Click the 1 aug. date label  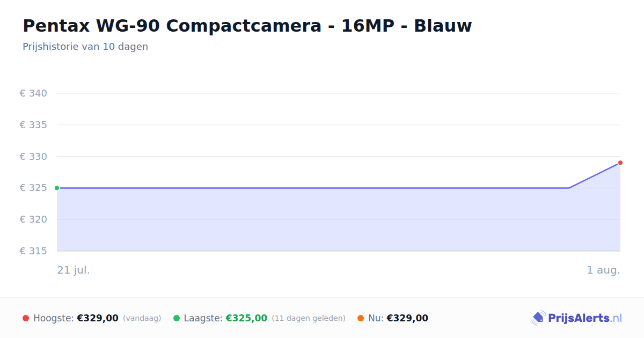click(603, 270)
